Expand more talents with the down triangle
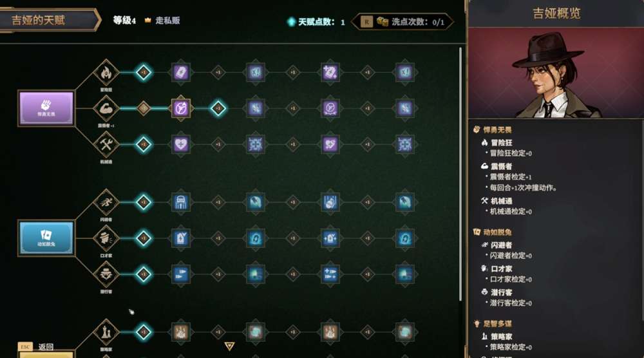This screenshot has height=358, width=644. (230, 346)
